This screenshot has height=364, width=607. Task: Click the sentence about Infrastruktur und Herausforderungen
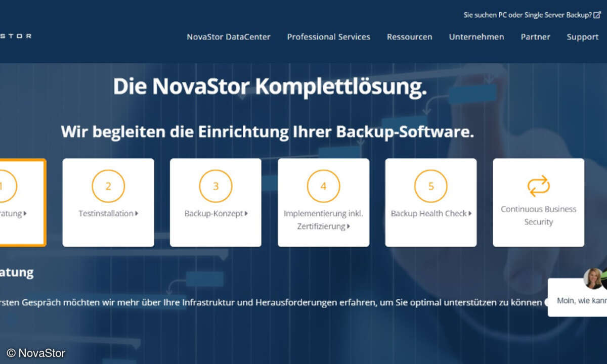click(x=271, y=303)
